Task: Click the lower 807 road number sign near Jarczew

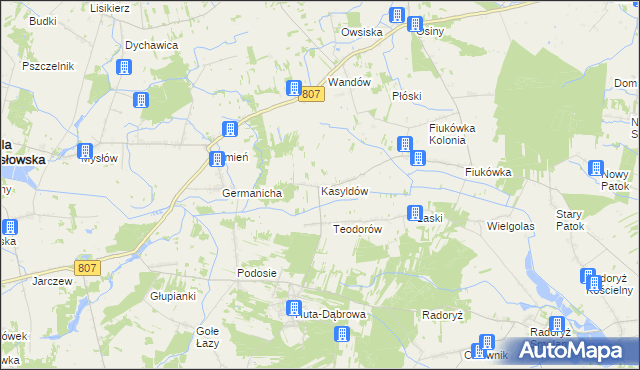Action: pyautogui.click(x=87, y=268)
